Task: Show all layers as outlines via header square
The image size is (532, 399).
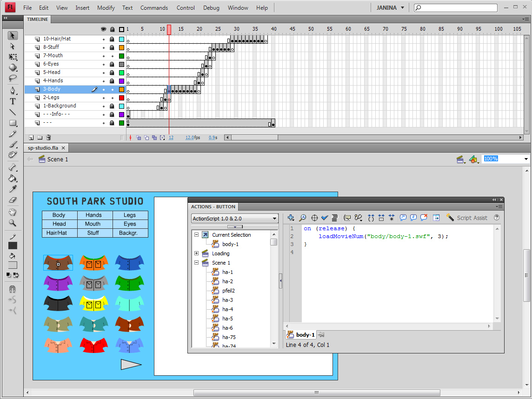Action: (121, 29)
